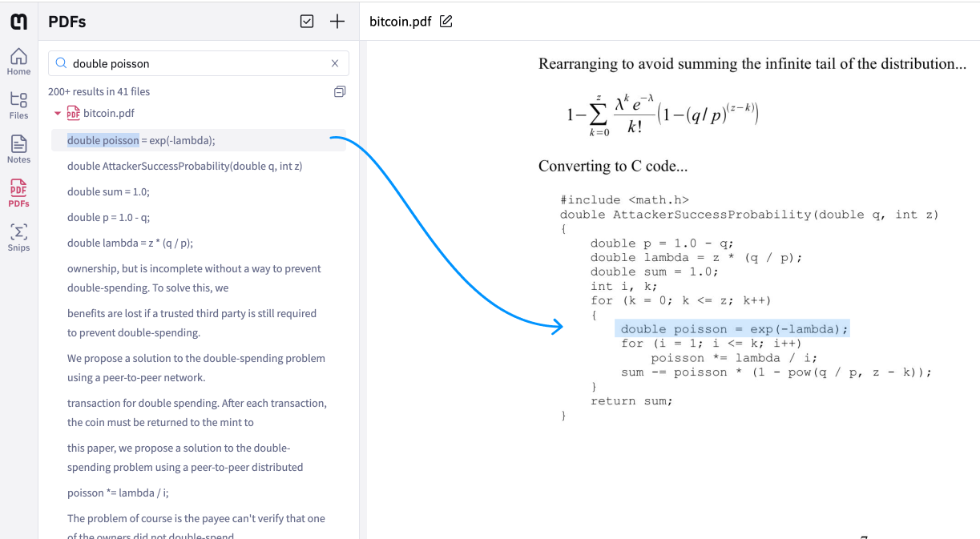This screenshot has width=980, height=539.
Task: Select result 'double poisson = exp(-lambda);'
Action: [x=199, y=140]
